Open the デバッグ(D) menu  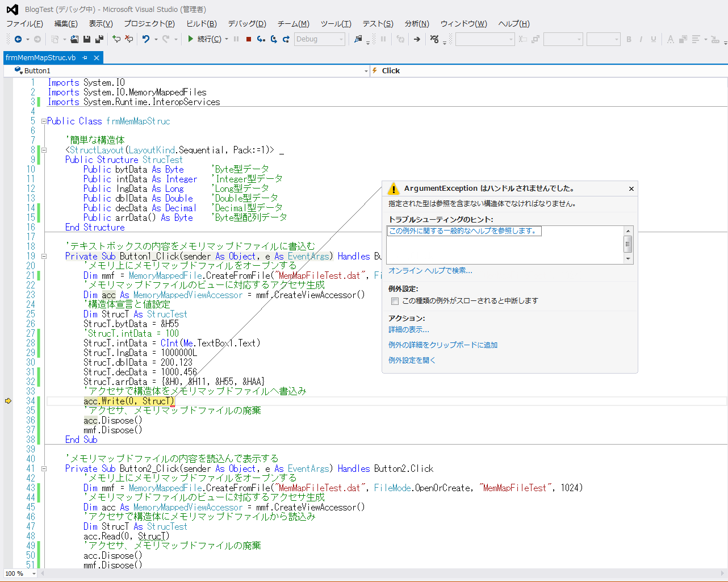point(246,23)
